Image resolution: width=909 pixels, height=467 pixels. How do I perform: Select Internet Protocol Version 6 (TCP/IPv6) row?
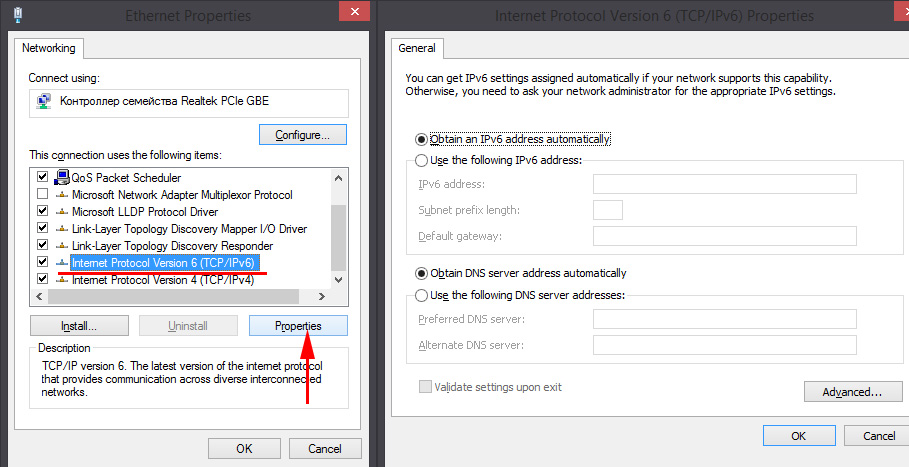click(165, 263)
